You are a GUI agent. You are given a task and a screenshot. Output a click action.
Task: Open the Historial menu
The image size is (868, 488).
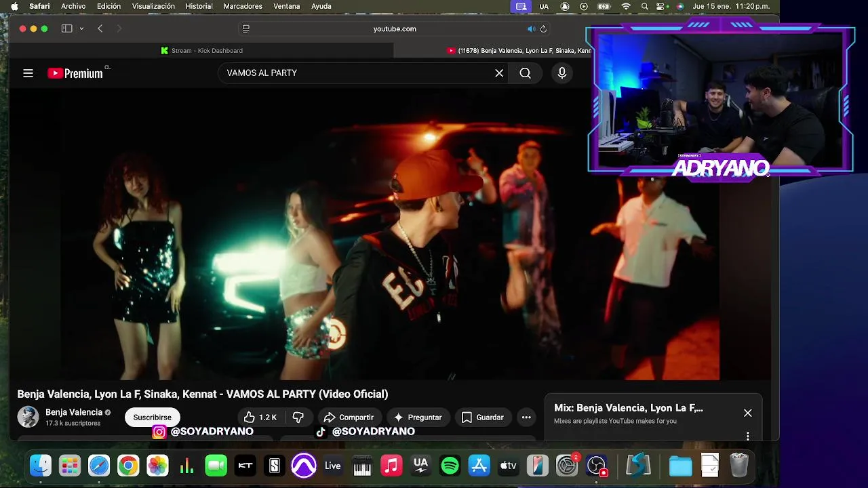(199, 6)
